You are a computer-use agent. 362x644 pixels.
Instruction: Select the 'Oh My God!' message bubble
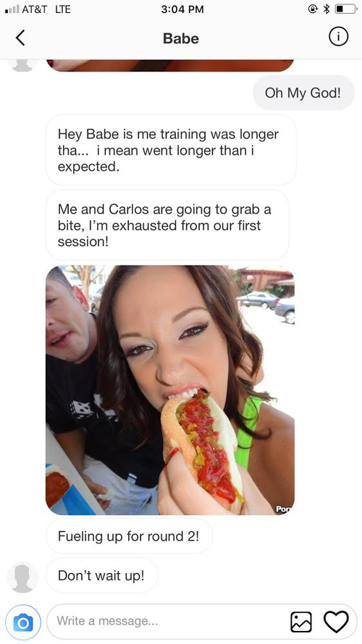click(x=303, y=93)
